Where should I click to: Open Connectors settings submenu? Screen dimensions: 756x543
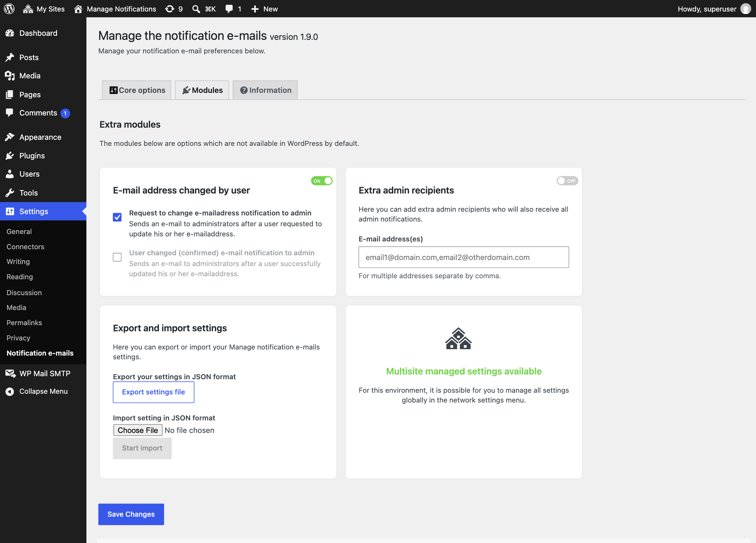(x=25, y=247)
